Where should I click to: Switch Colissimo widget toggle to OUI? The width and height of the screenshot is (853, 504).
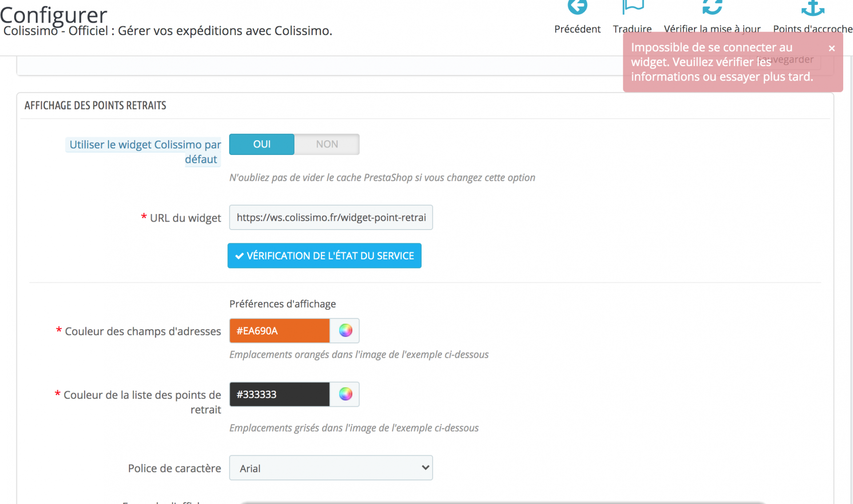click(262, 144)
